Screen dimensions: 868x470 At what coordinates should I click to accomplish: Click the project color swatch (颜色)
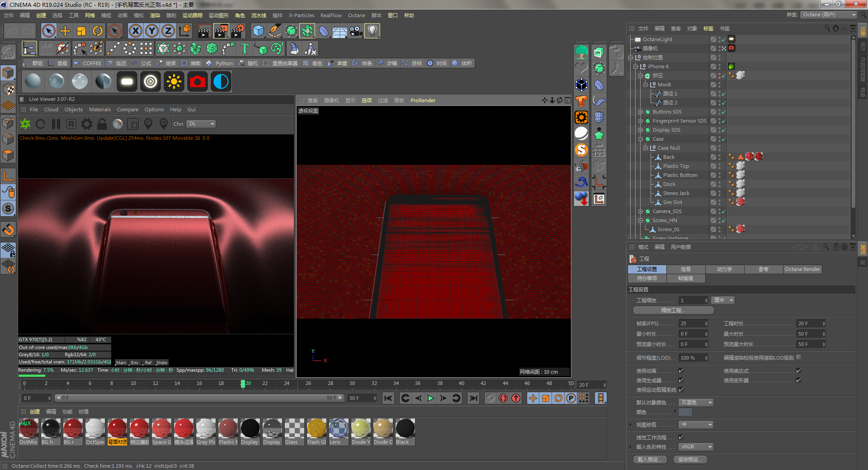685,412
